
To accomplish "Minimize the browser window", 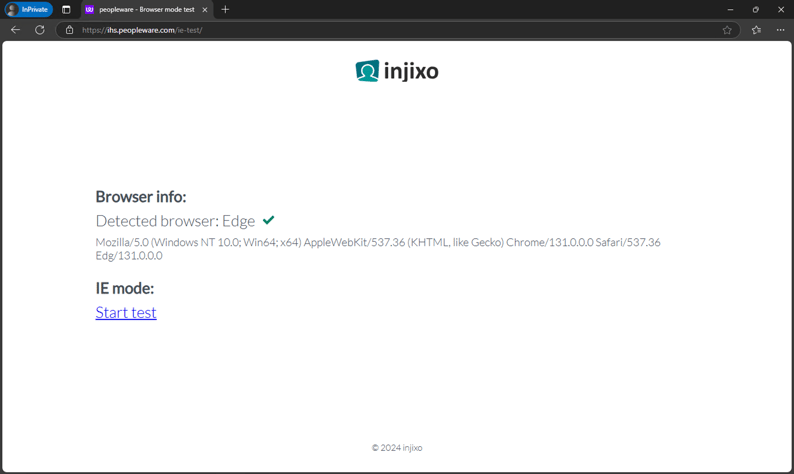I will pos(730,9).
